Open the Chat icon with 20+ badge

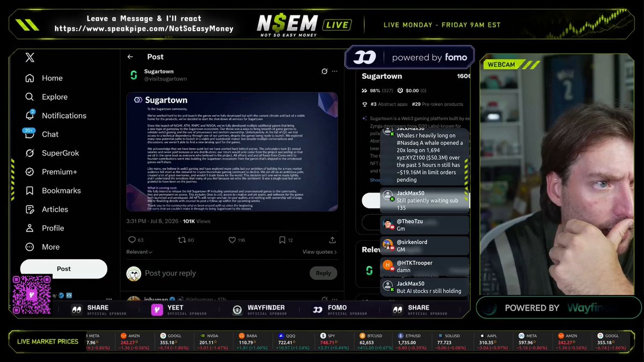pos(29,134)
